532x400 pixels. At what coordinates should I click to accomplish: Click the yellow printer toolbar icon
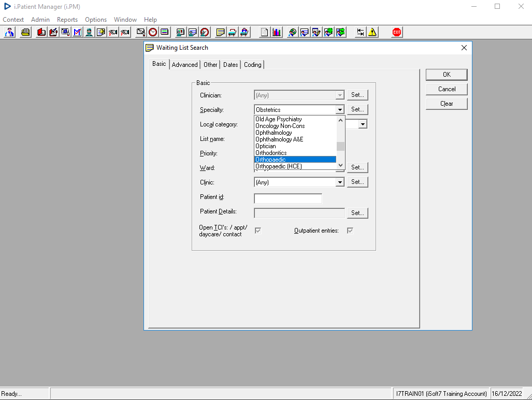coord(25,32)
